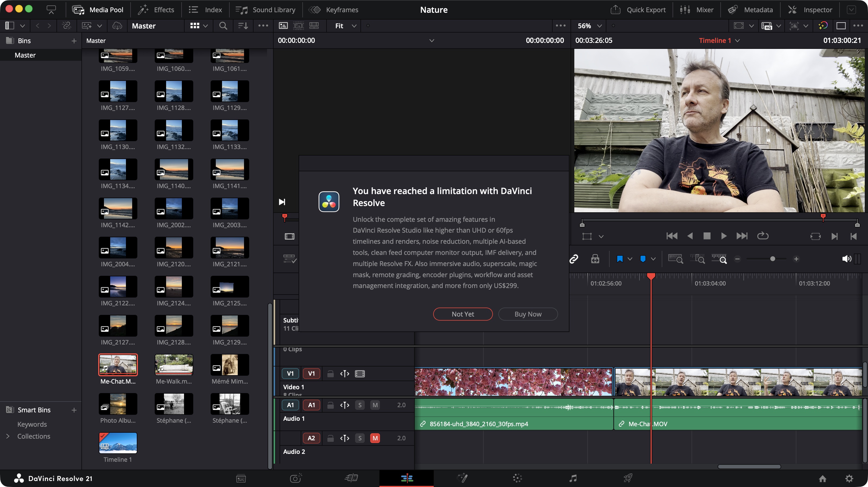Adjust the timeline zoom slider handle
Image resolution: width=868 pixels, height=487 pixels.
[773, 259]
